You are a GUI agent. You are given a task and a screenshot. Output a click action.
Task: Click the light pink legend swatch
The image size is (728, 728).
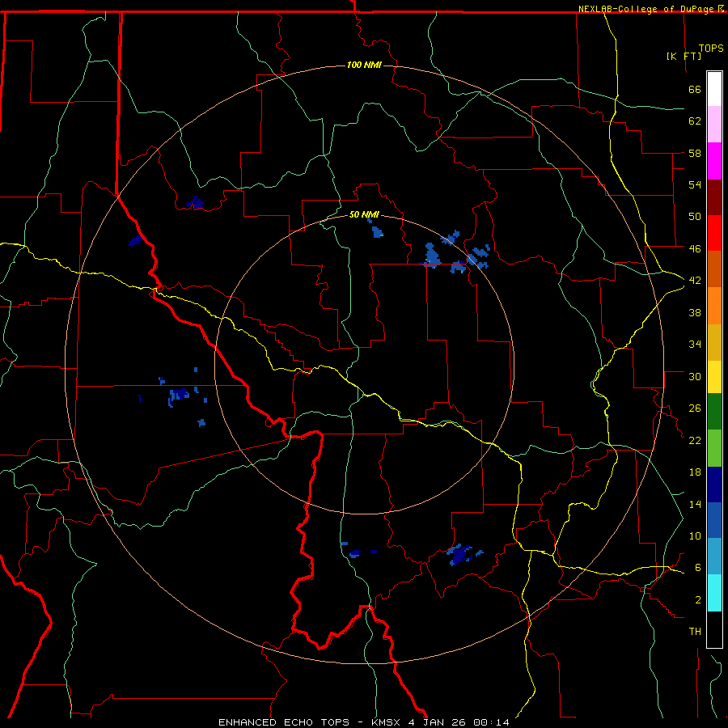(714, 125)
